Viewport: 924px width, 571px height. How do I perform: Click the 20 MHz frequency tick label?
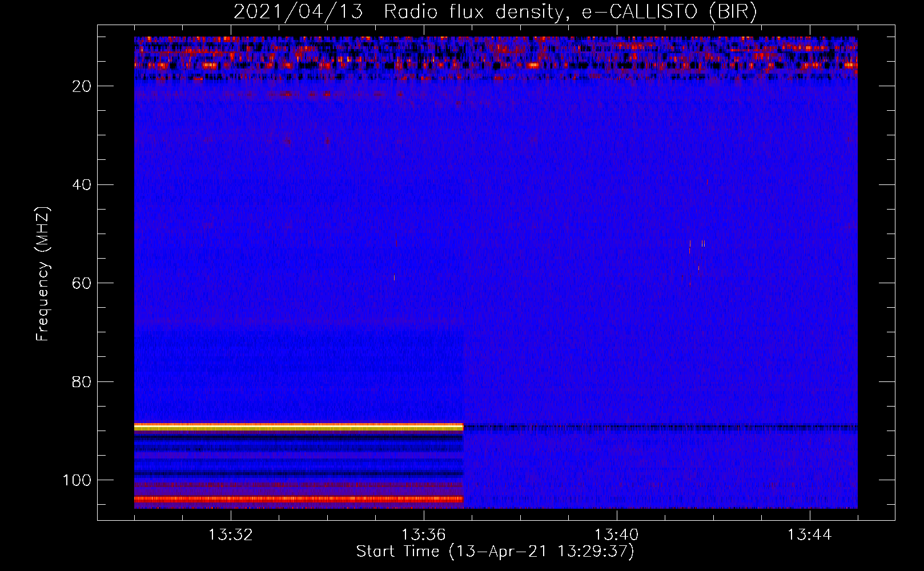coord(82,86)
